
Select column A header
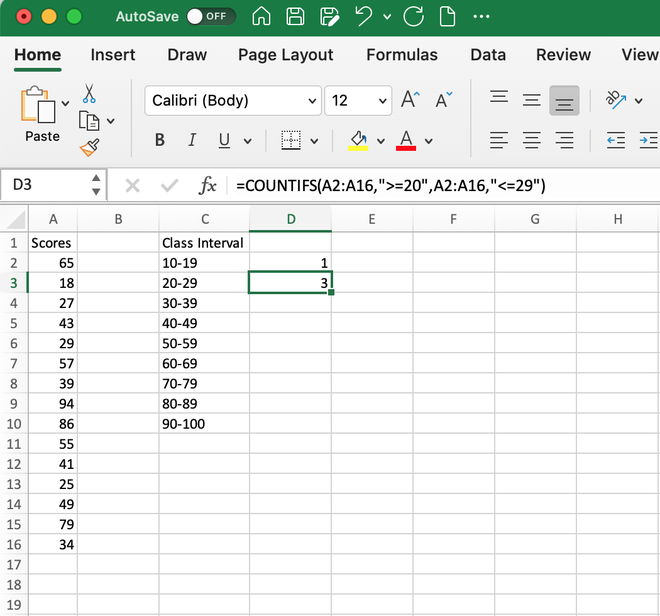pos(53,219)
